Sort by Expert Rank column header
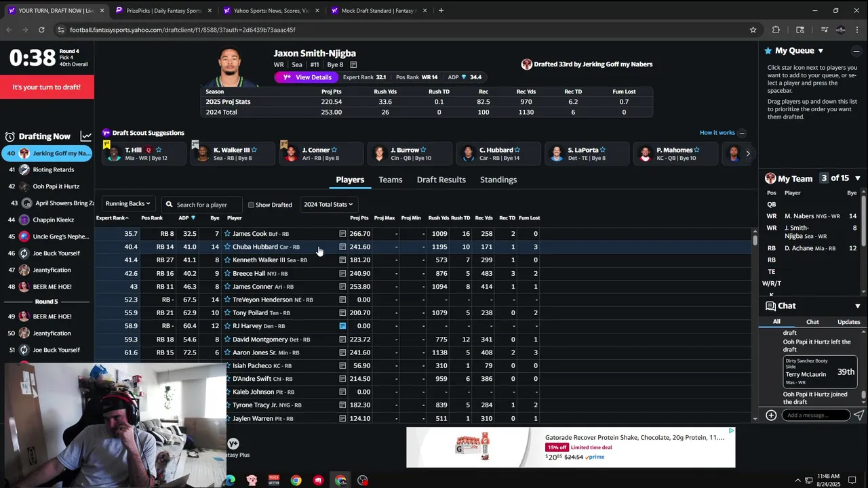868x488 pixels. click(113, 218)
